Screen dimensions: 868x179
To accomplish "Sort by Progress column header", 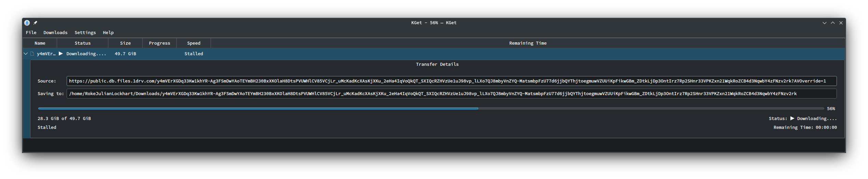I will [x=159, y=43].
